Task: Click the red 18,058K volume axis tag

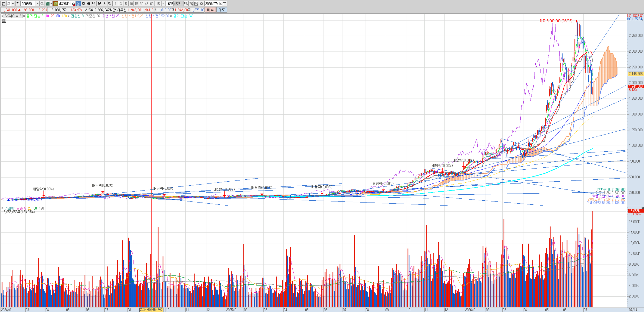Action: point(635,211)
